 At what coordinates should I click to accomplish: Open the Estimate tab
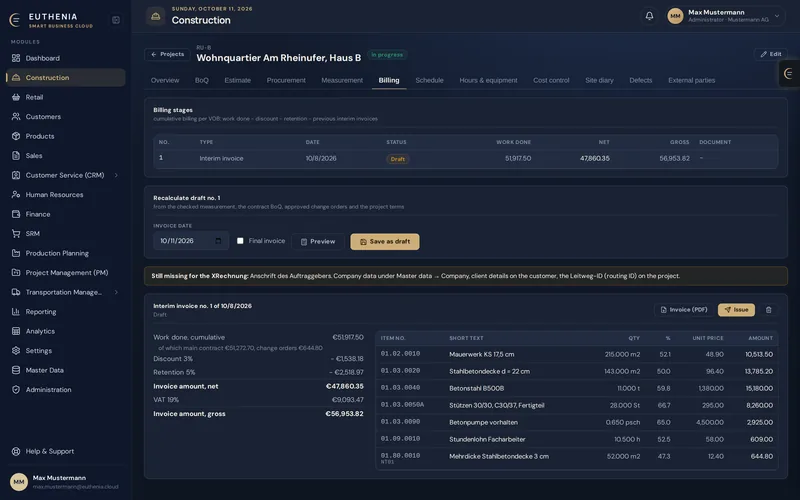[x=237, y=80]
